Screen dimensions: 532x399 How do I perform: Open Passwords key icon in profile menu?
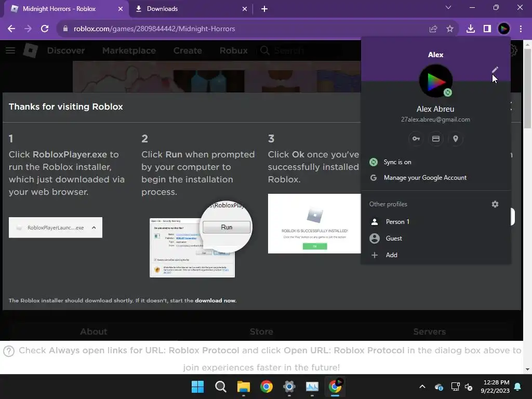pyautogui.click(x=416, y=139)
